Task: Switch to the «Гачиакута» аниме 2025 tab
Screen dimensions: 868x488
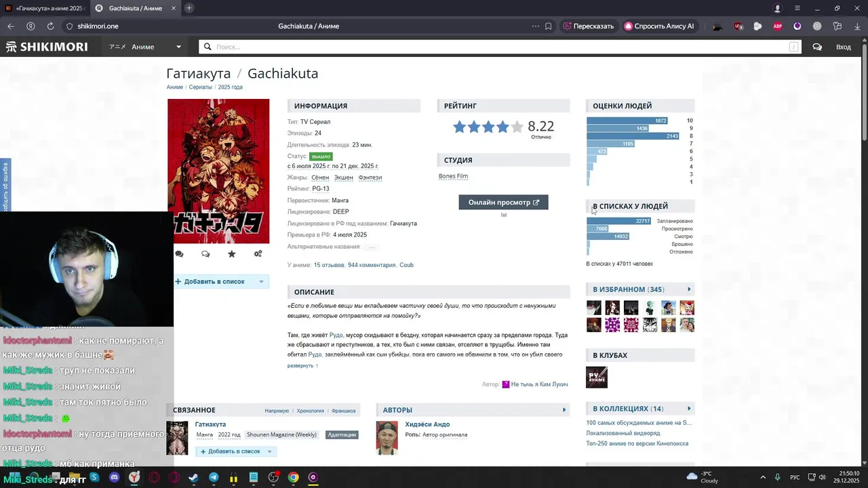Action: click(45, 8)
